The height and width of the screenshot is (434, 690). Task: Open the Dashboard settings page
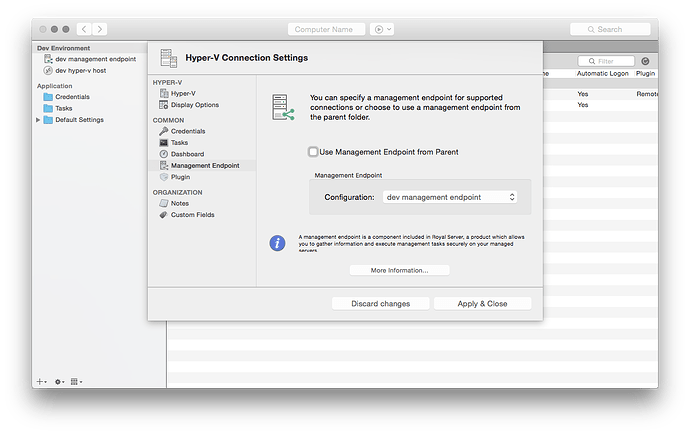[187, 154]
